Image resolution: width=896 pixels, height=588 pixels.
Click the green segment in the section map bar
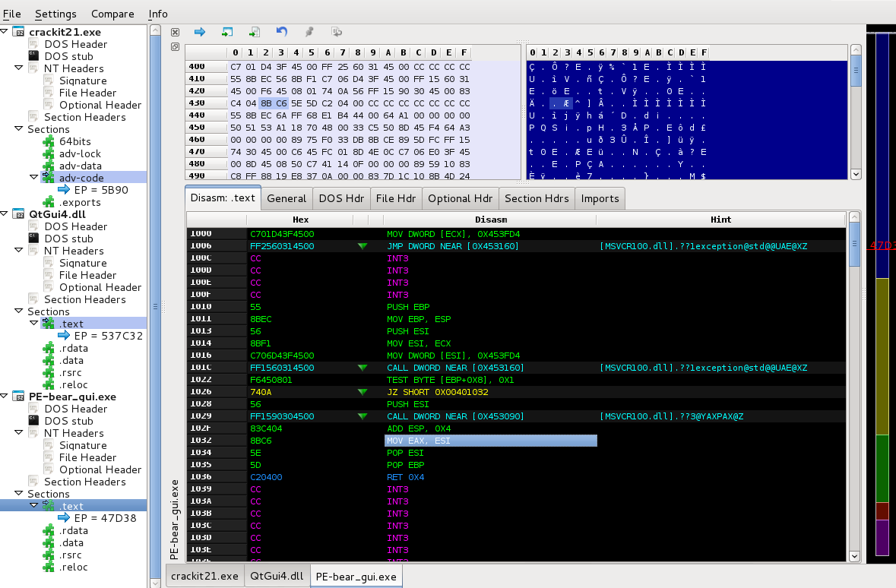[x=882, y=469]
